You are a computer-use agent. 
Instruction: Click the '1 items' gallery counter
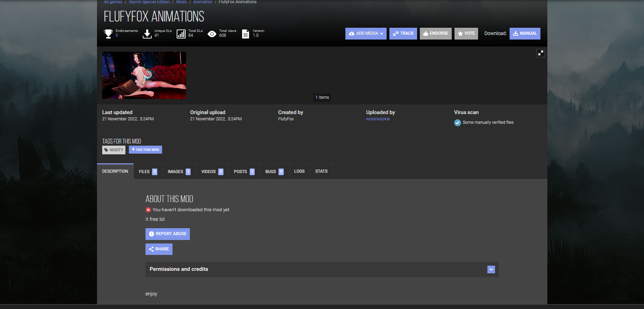[x=322, y=97]
